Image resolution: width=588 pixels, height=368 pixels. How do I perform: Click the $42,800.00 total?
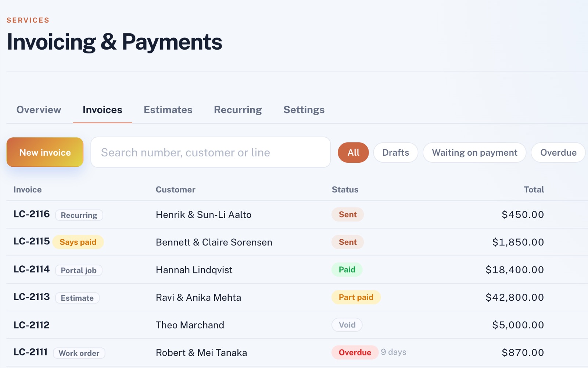click(x=514, y=297)
